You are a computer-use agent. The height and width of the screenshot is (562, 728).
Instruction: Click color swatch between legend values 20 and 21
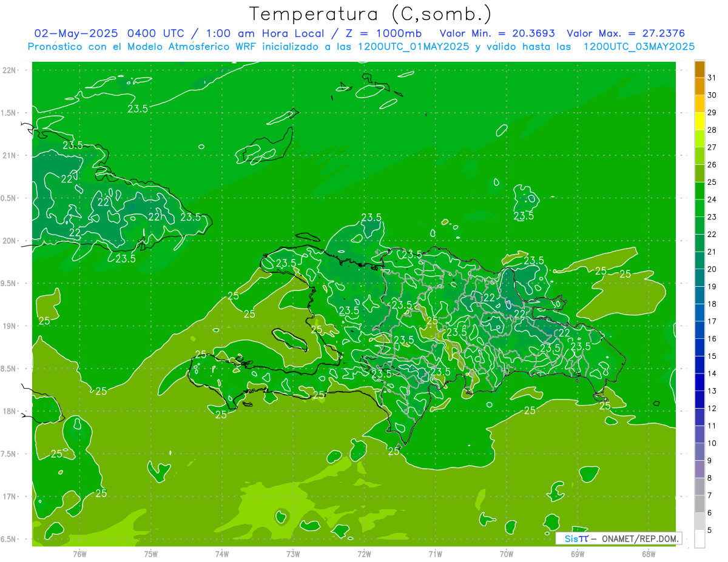point(699,261)
